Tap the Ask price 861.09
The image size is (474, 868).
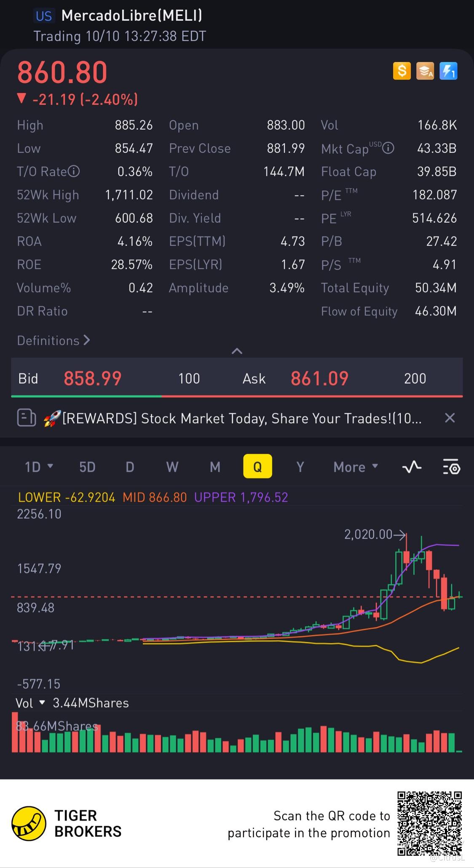pyautogui.click(x=320, y=378)
